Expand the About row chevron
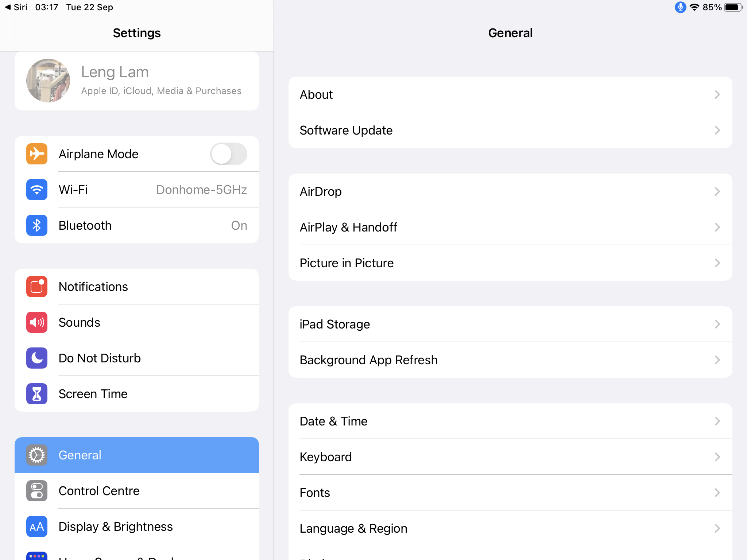 click(x=717, y=95)
